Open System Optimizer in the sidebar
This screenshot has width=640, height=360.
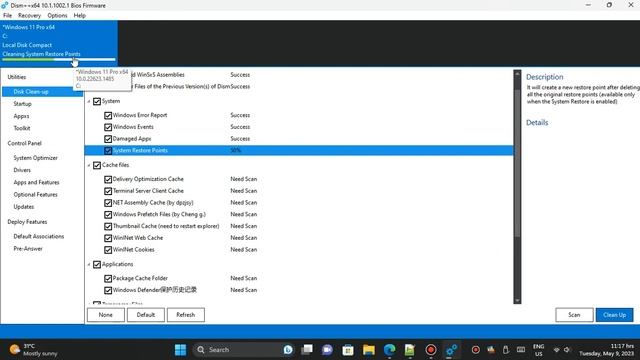(36, 158)
